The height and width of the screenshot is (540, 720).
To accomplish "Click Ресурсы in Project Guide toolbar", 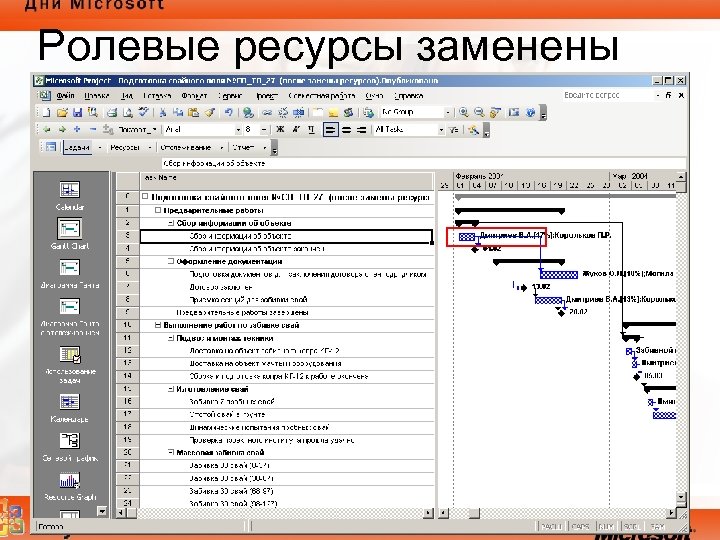I will pos(125,147).
